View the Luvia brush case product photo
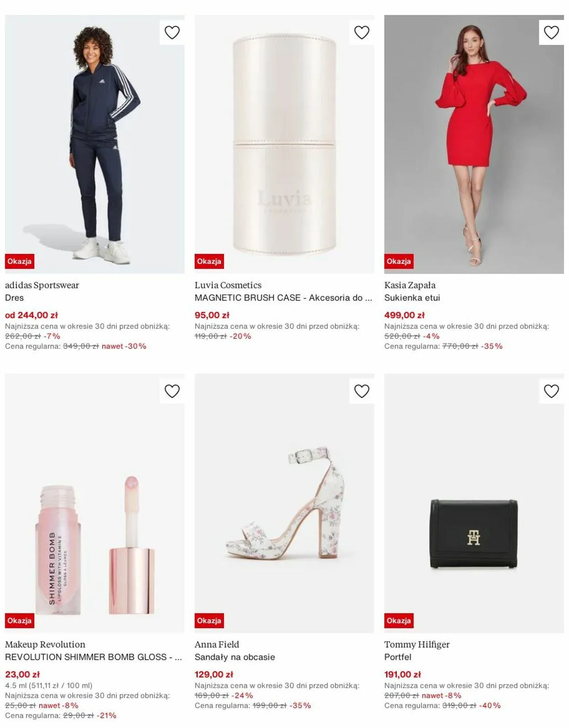The width and height of the screenshot is (569, 728). [284, 144]
